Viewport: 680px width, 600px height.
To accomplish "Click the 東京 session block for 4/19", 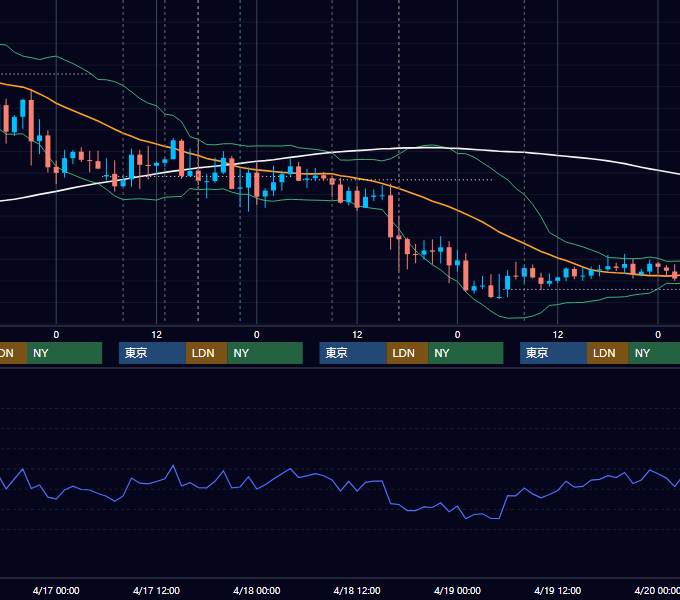I will pos(553,353).
